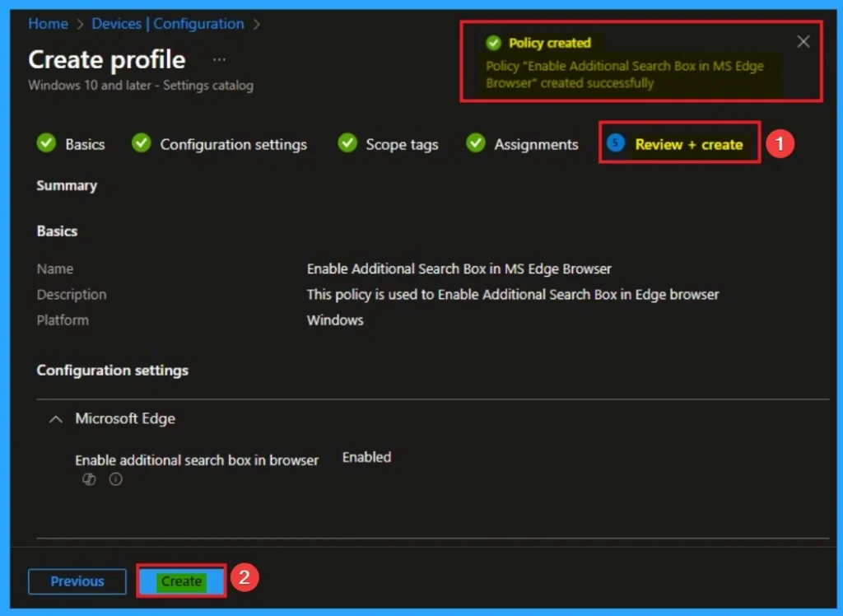
Task: Click the 'Windows 10 and later - Settings catalog' subtitle
Action: (x=140, y=86)
